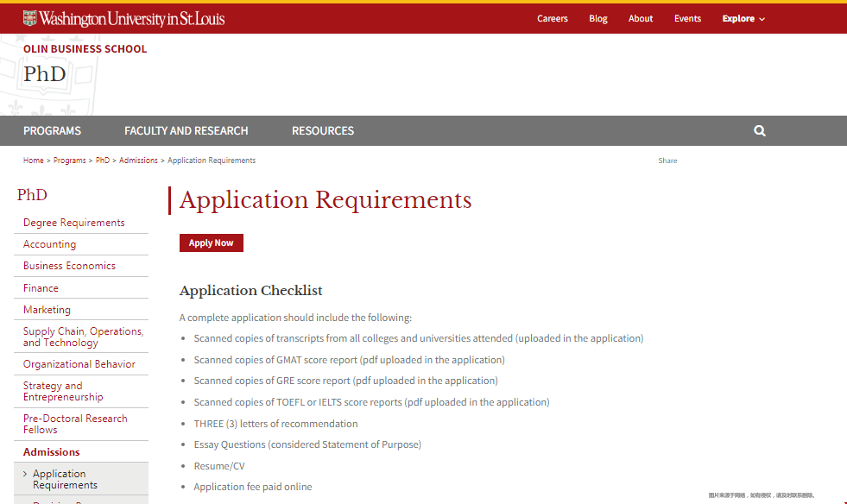Click the GRE score report checklist item
The image size is (847, 504).
pyautogui.click(x=345, y=381)
